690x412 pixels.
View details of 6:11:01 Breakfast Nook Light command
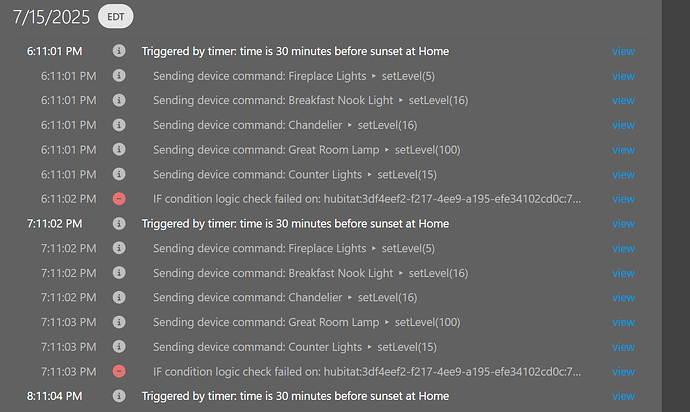click(x=623, y=100)
